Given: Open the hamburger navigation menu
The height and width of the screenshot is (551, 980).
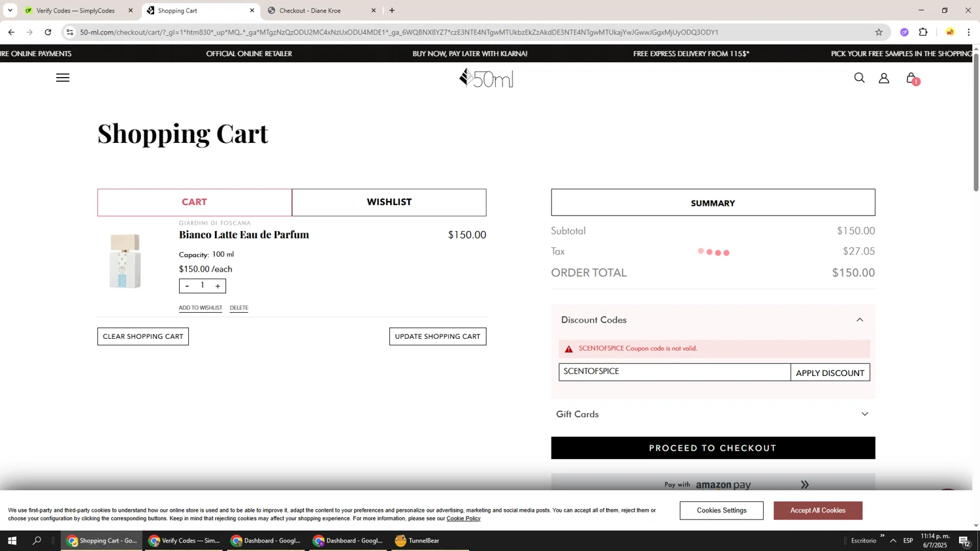Looking at the screenshot, I should [x=63, y=78].
